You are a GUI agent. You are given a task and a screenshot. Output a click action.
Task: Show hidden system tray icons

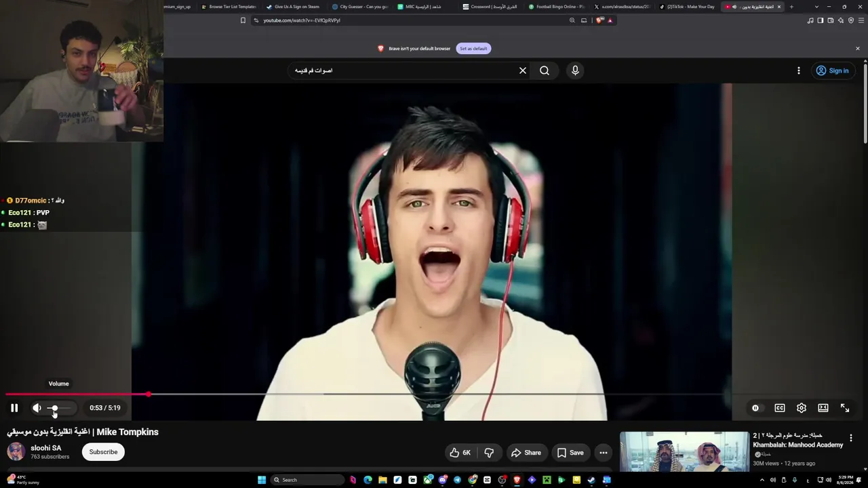tap(762, 480)
